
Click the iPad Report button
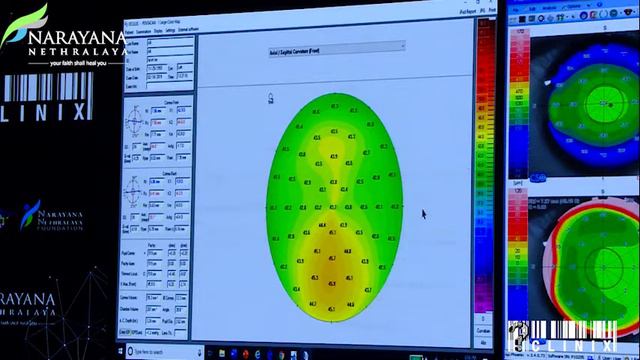tap(468, 12)
